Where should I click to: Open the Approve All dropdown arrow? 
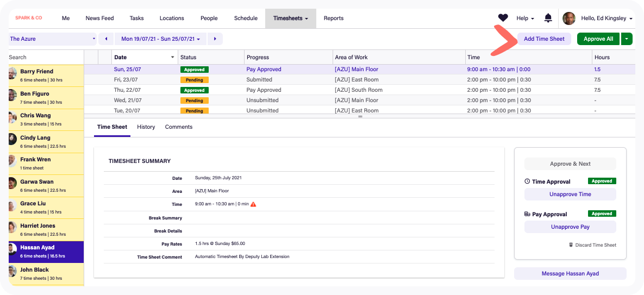tap(627, 39)
